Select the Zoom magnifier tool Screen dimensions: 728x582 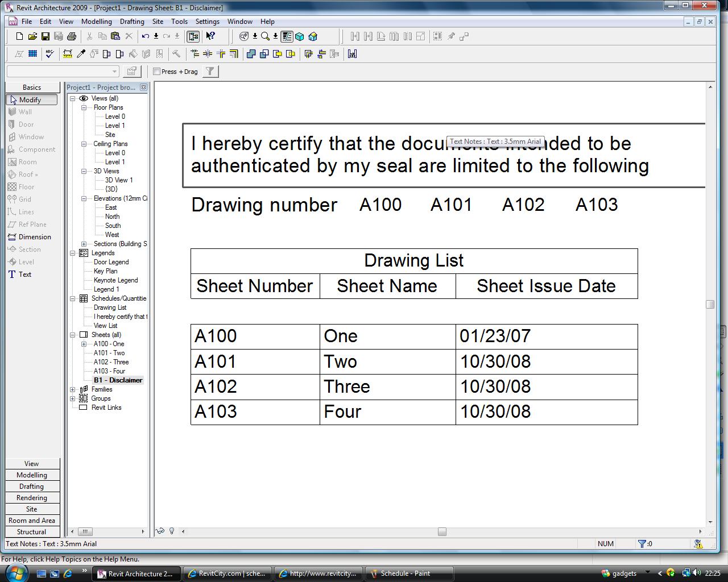tap(265, 36)
